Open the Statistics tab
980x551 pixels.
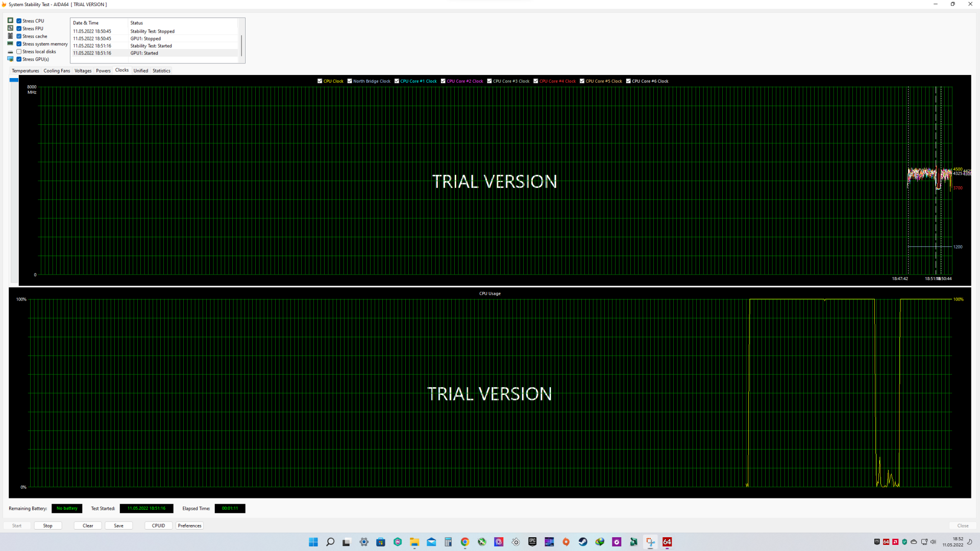161,71
